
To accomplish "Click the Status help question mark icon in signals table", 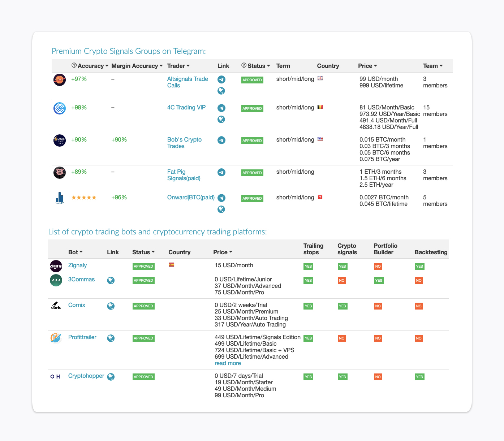I will 244,65.
